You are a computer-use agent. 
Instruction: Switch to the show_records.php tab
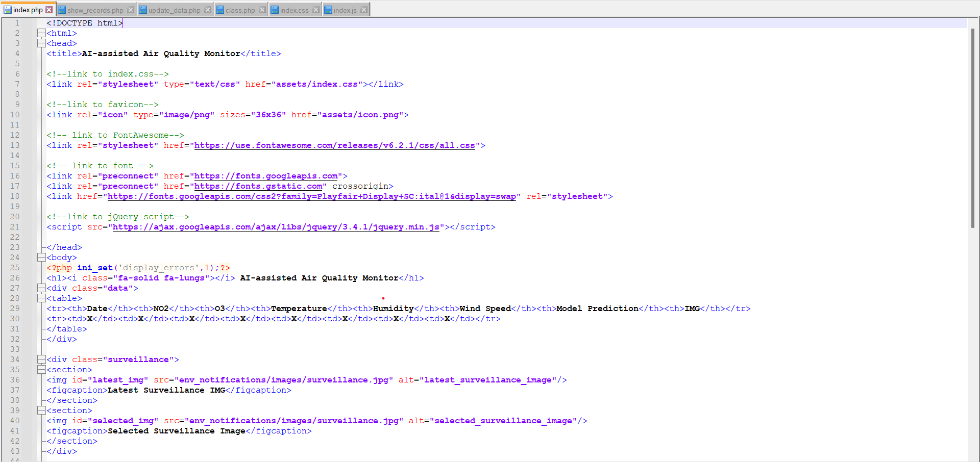[x=94, y=9]
